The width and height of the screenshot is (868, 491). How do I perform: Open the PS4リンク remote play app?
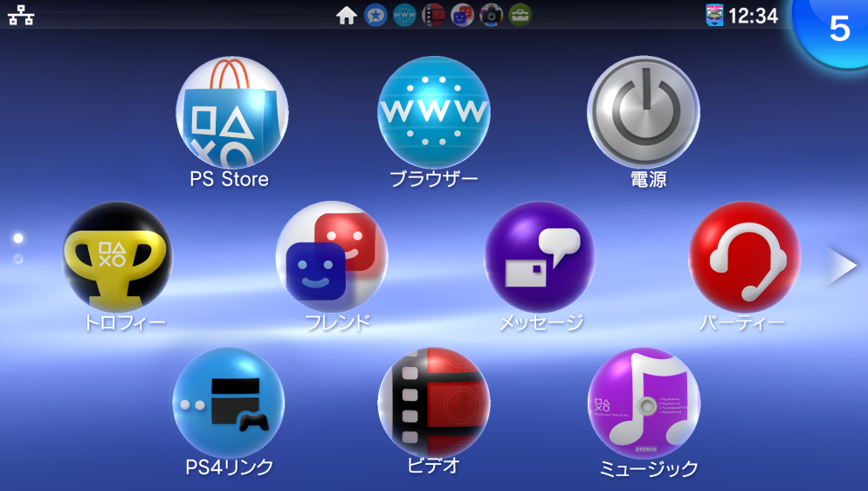[228, 403]
